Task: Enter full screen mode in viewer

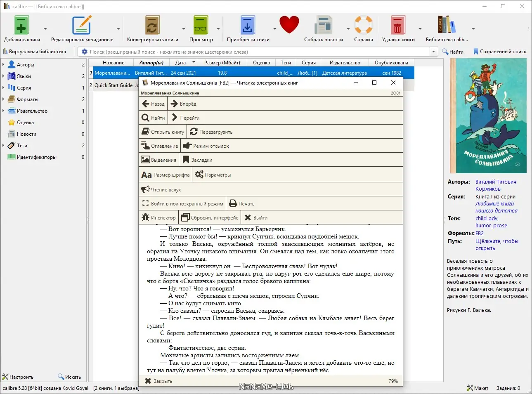Action: coord(182,204)
